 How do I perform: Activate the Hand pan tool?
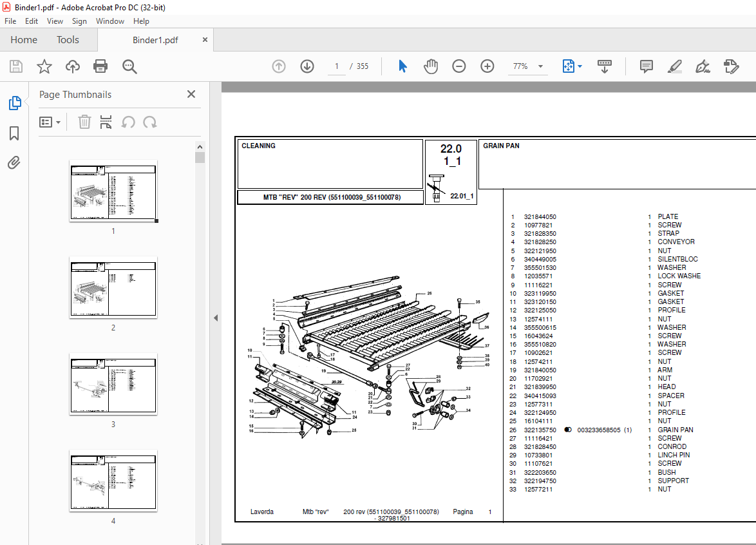tap(431, 66)
